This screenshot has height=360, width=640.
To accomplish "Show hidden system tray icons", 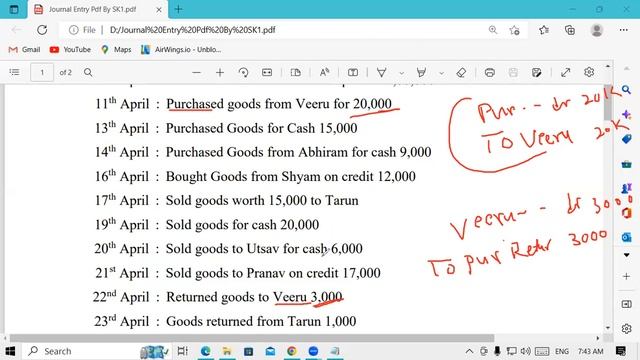I will tap(469, 351).
